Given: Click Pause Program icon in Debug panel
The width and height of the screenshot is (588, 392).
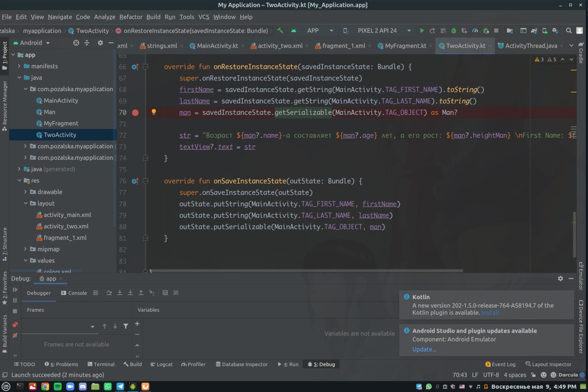Looking at the screenshot, I should [x=15, y=300].
